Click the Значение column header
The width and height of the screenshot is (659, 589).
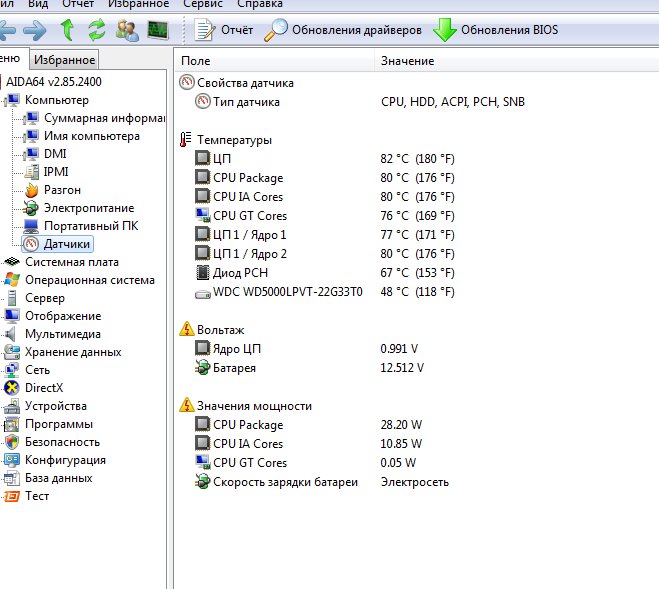click(517, 61)
